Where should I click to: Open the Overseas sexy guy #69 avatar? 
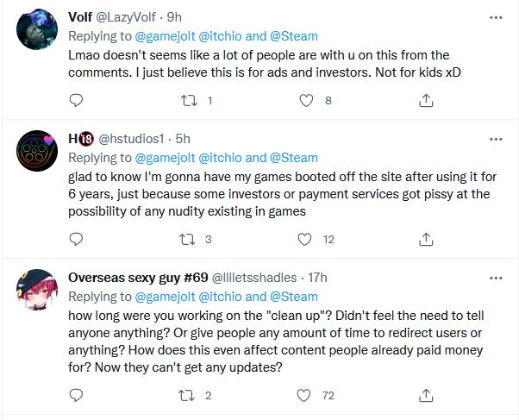37,294
